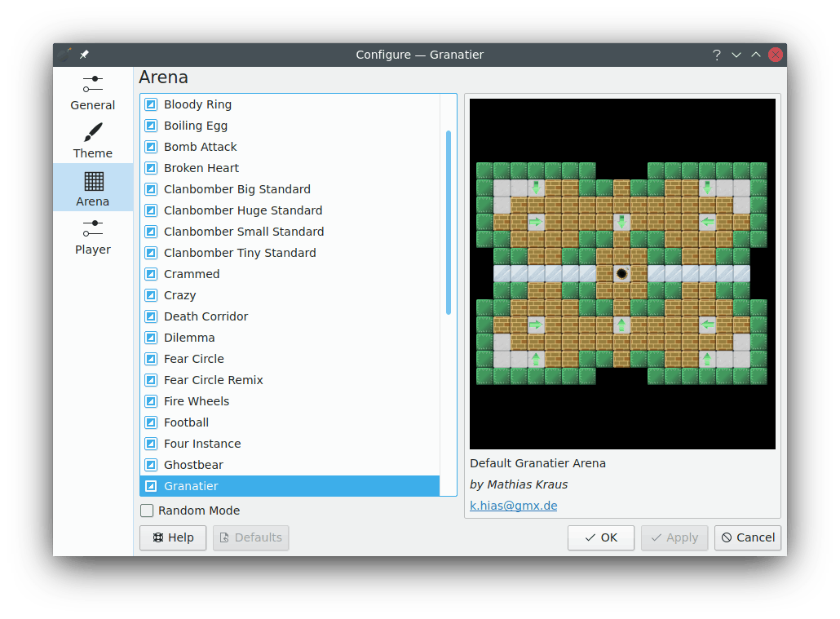840x619 pixels.
Task: Select the Boiling Egg arena
Action: pyautogui.click(x=290, y=126)
